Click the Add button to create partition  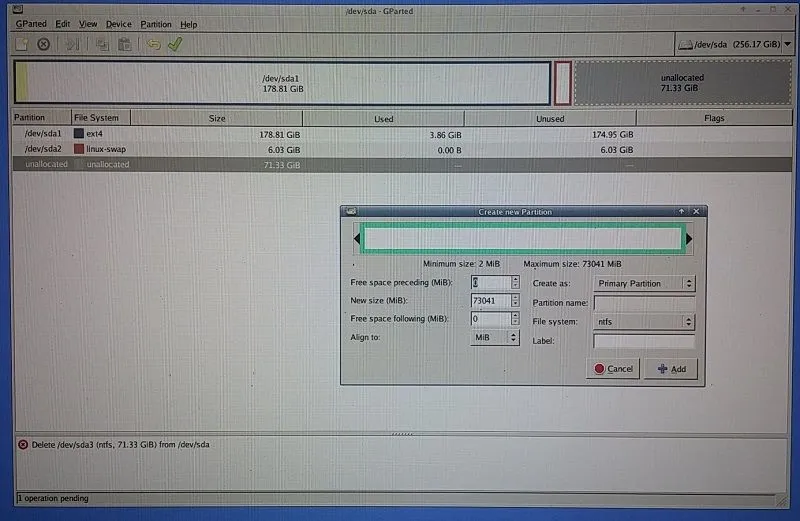[671, 369]
